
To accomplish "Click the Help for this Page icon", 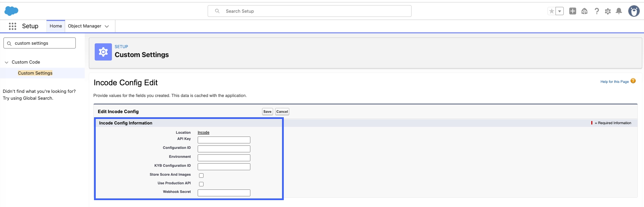I will [x=633, y=81].
